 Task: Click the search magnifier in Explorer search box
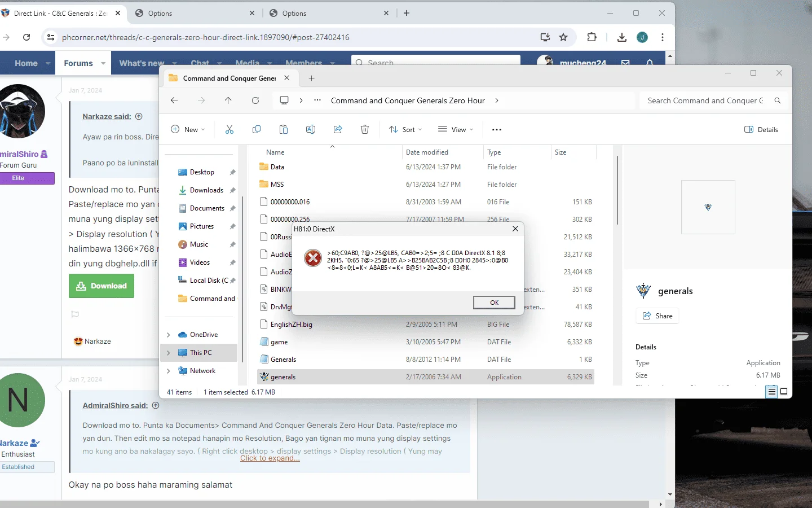point(778,100)
